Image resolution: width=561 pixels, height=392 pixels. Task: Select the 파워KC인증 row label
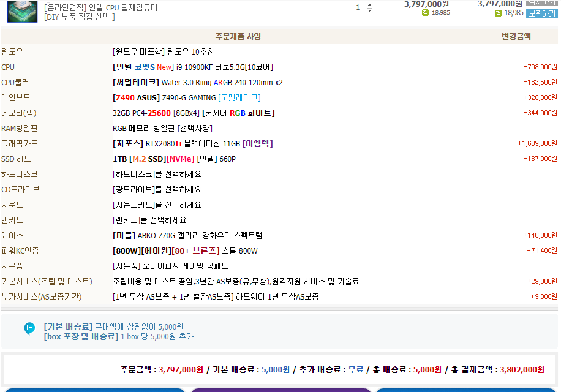[x=20, y=251]
